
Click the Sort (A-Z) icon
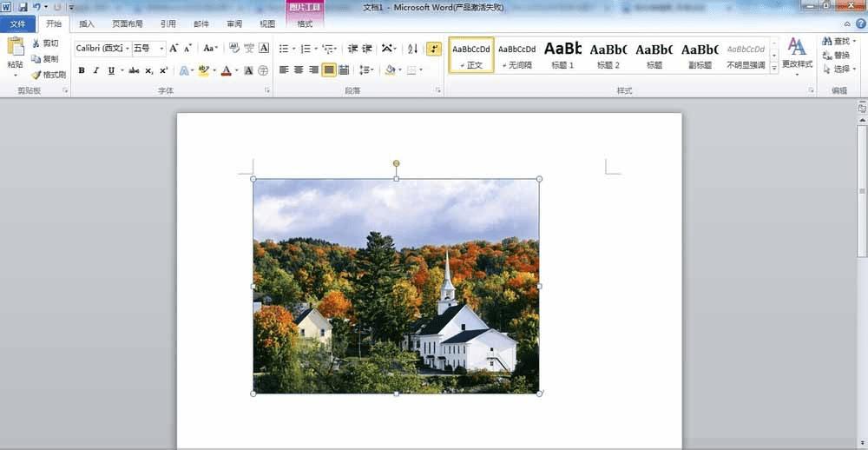412,49
